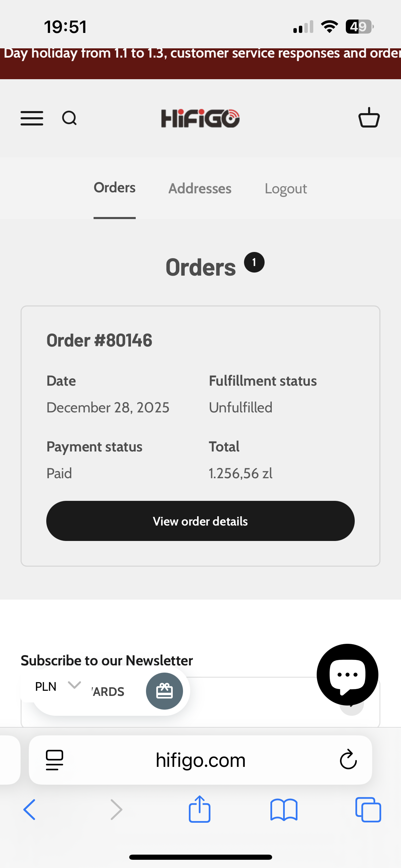Image resolution: width=401 pixels, height=868 pixels.
Task: Tap the hifigo.com address bar
Action: pos(200,760)
